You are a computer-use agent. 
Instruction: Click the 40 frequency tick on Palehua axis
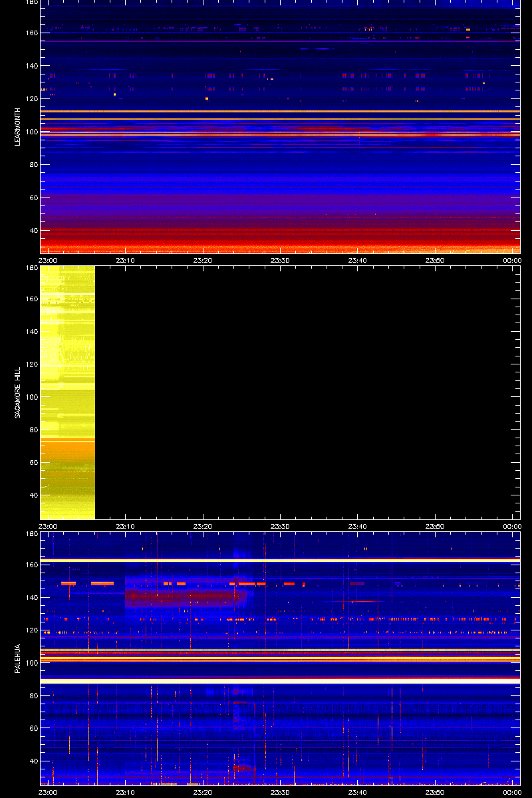(x=33, y=762)
